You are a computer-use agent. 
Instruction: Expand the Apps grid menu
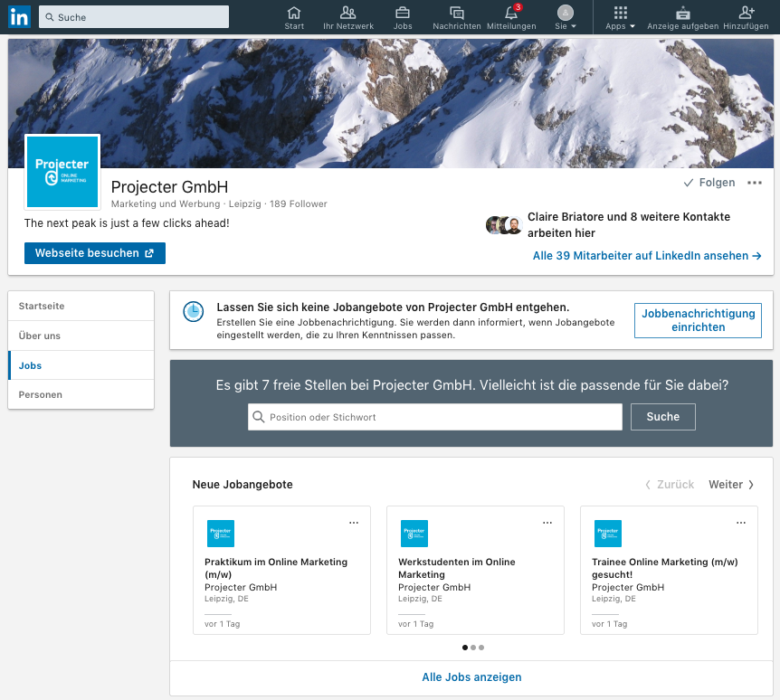pos(621,18)
